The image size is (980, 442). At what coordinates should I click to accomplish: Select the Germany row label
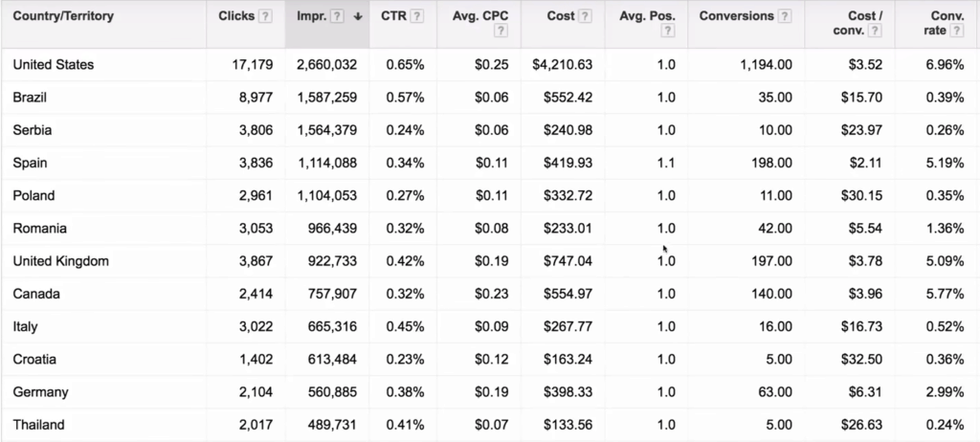[x=40, y=392]
